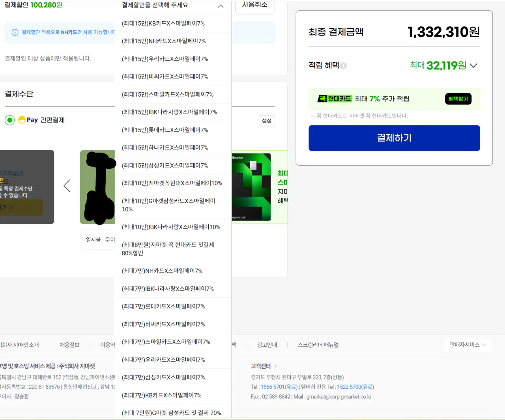
Task: Choose (최대10만)지마켓꼭현대X스마일페이10% option
Action: [x=173, y=183]
